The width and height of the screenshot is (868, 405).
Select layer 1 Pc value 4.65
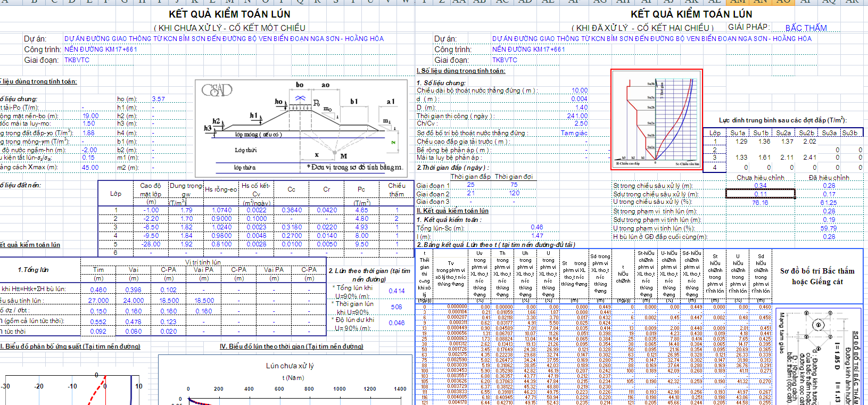click(362, 210)
